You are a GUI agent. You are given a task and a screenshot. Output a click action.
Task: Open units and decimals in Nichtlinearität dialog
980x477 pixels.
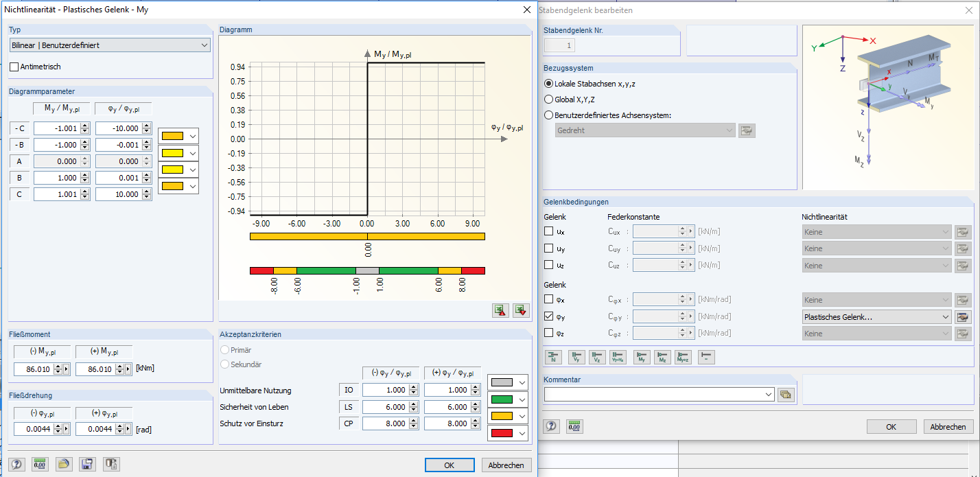point(40,464)
